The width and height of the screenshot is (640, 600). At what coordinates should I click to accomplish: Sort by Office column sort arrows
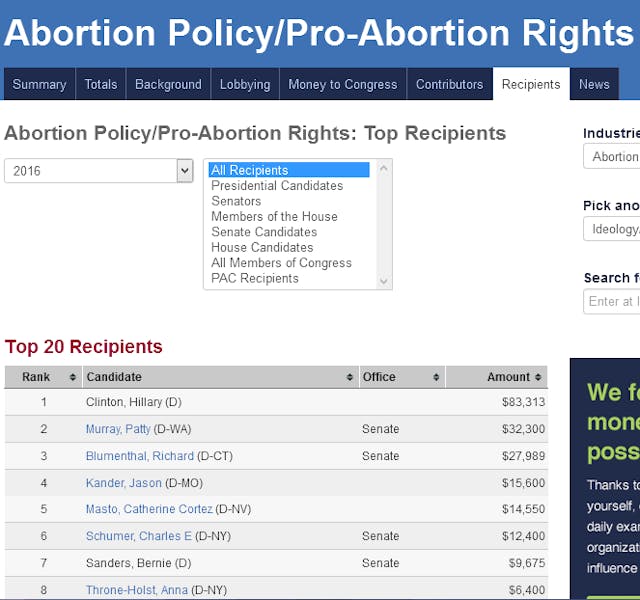[436, 377]
